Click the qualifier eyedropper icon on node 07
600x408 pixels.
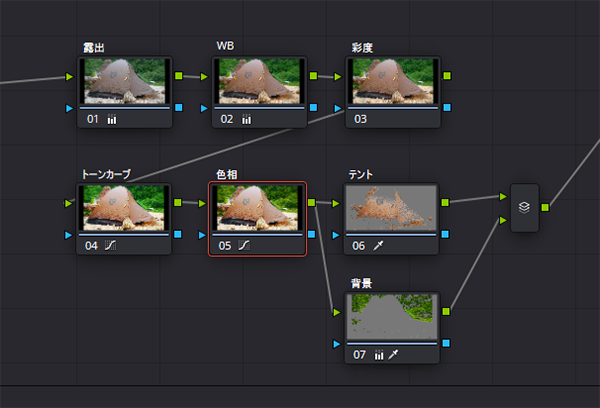click(x=393, y=355)
